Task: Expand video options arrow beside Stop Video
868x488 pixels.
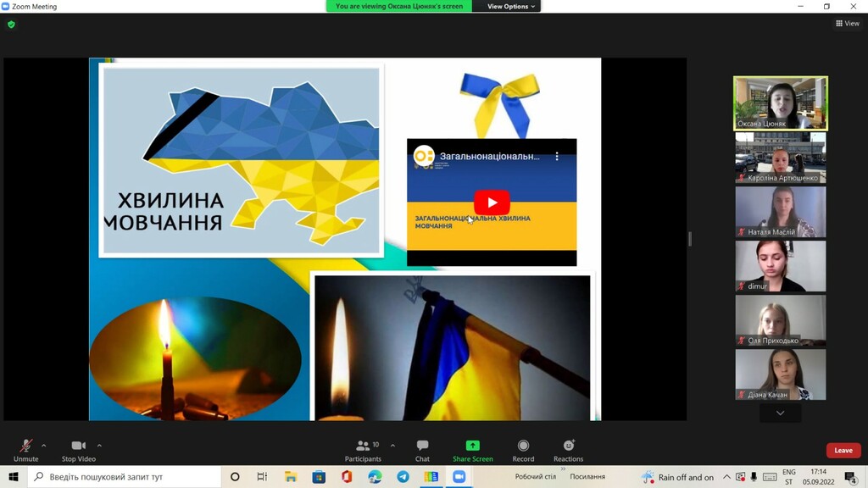Action: click(x=99, y=446)
